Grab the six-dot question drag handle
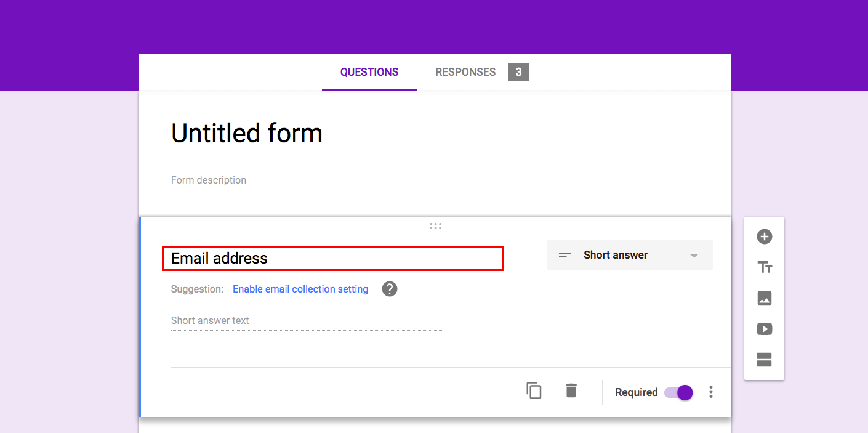The width and height of the screenshot is (868, 433). [435, 226]
